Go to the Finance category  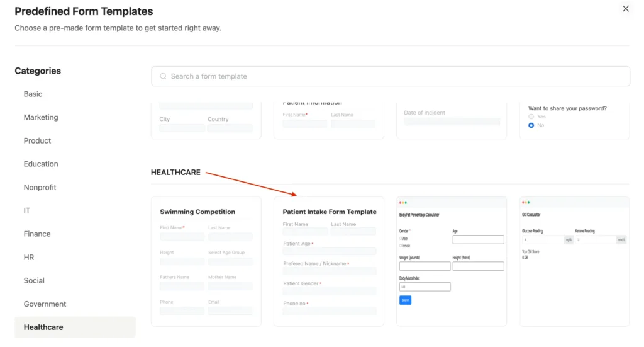tap(37, 234)
